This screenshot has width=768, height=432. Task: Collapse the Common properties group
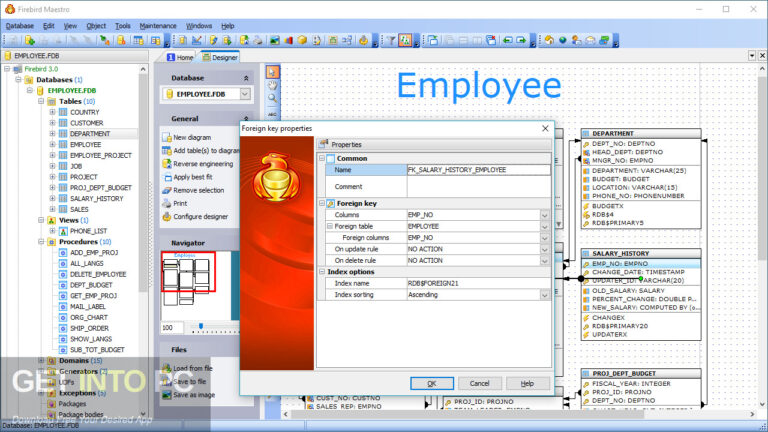pos(322,158)
